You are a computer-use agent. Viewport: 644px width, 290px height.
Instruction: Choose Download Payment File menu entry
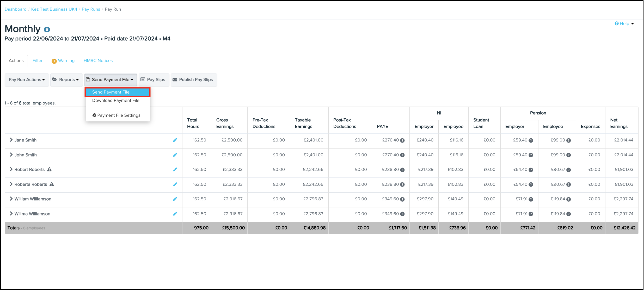[x=116, y=101]
